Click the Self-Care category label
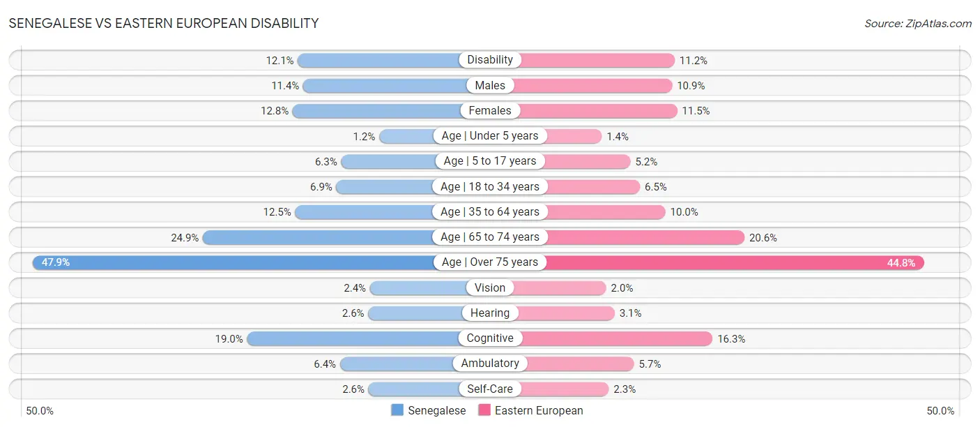980x427 pixels. [490, 389]
